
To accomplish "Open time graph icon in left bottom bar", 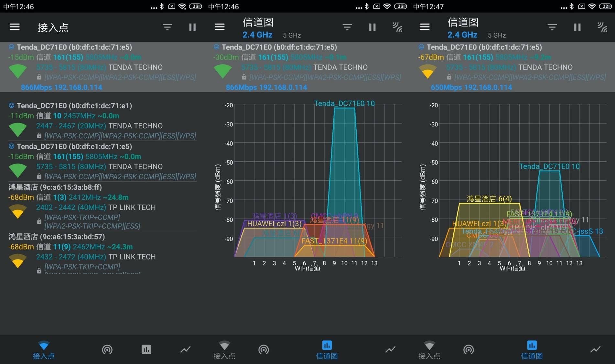I will coord(185,349).
